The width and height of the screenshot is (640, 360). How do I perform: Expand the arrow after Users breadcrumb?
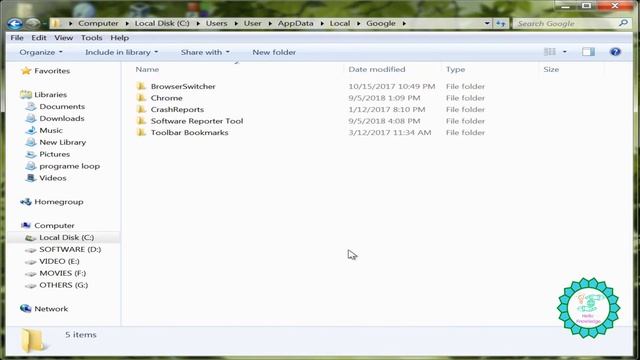236,23
